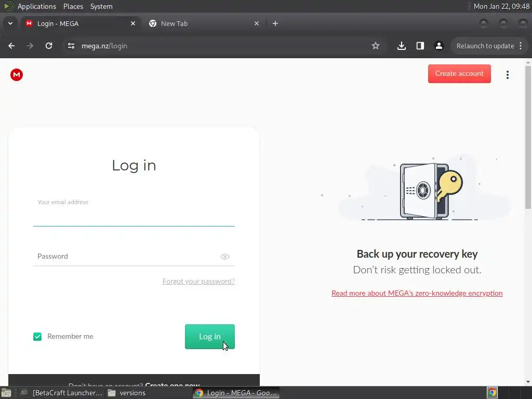Focus the email address input field
The image size is (532, 399).
pos(134,218)
